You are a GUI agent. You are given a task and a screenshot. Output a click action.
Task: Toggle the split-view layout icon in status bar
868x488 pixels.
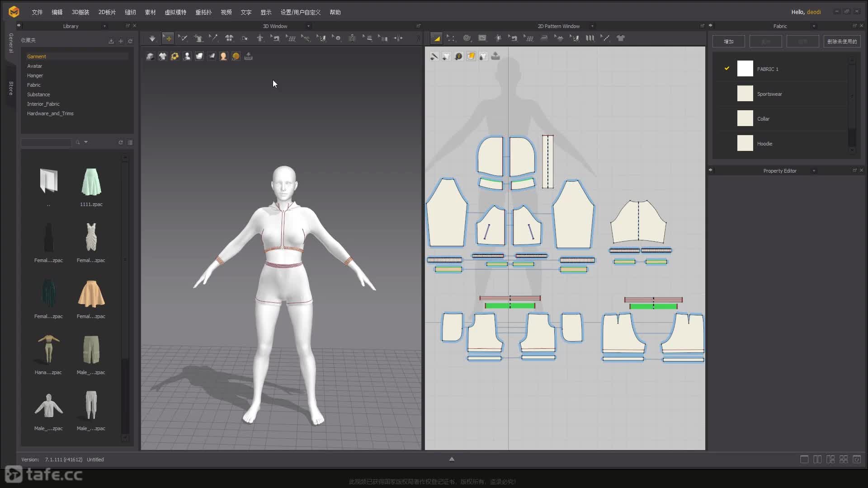coord(817,460)
